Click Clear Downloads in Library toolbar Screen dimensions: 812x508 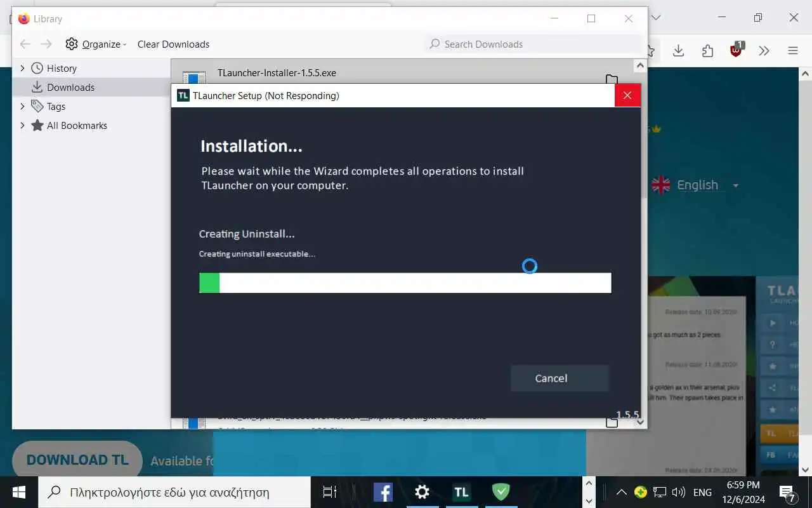(173, 44)
